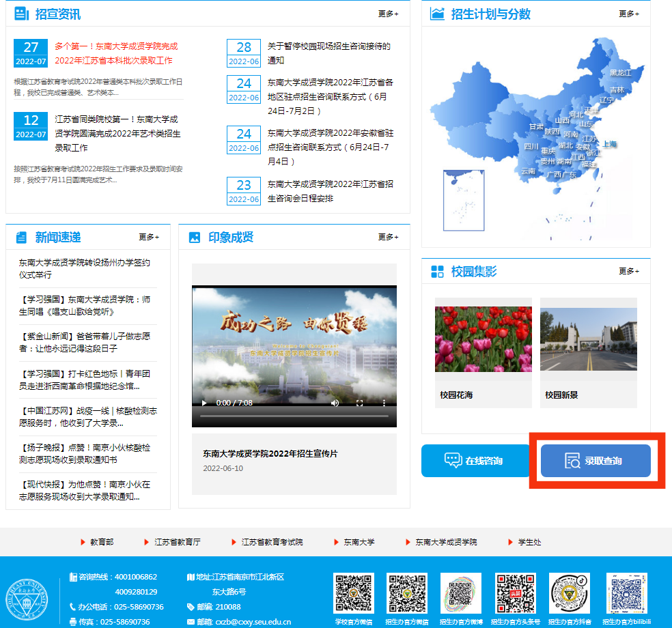The image size is (672, 628).
Task: Expand 更多+ in the 新闻速递 section
Action: (x=148, y=237)
